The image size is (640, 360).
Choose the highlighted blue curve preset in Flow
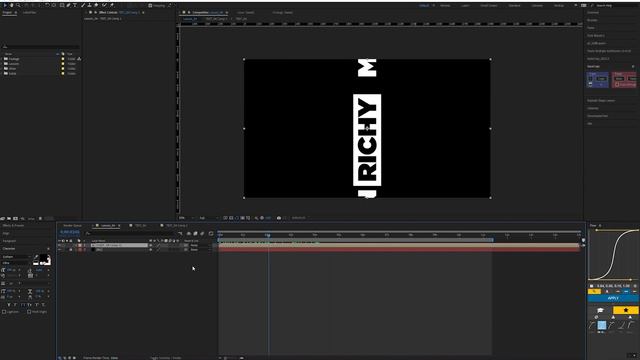(x=602, y=325)
